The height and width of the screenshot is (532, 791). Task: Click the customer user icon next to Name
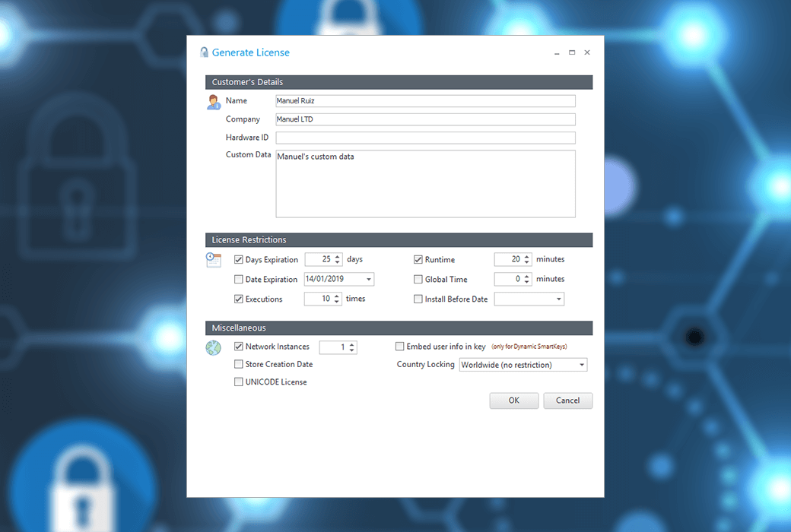point(214,102)
